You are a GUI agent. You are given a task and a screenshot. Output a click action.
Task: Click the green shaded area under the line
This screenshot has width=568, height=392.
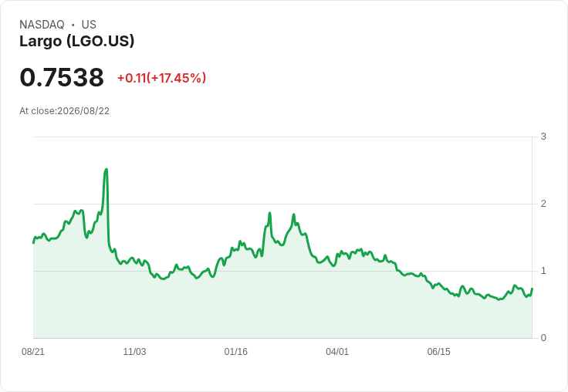coord(282,308)
